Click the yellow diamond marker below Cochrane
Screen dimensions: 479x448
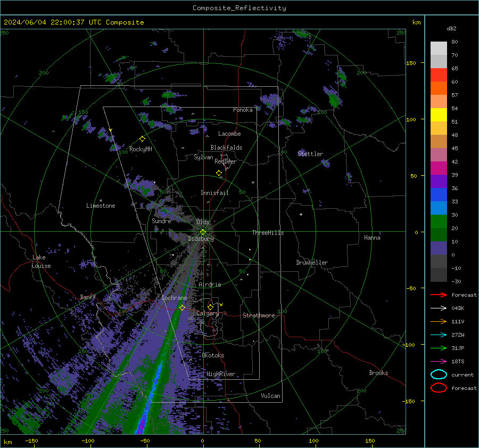pyautogui.click(x=183, y=307)
